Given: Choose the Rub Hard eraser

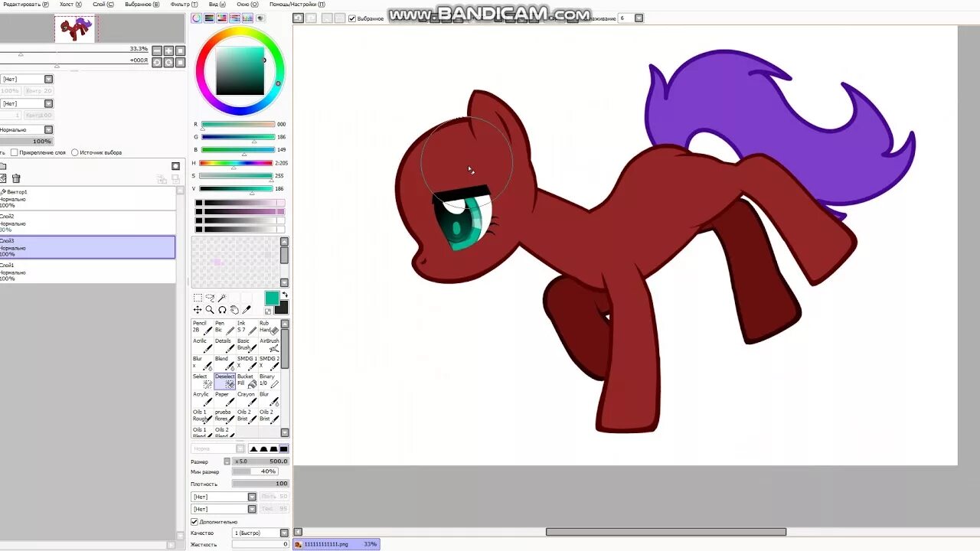Looking at the screenshot, I should (x=269, y=328).
